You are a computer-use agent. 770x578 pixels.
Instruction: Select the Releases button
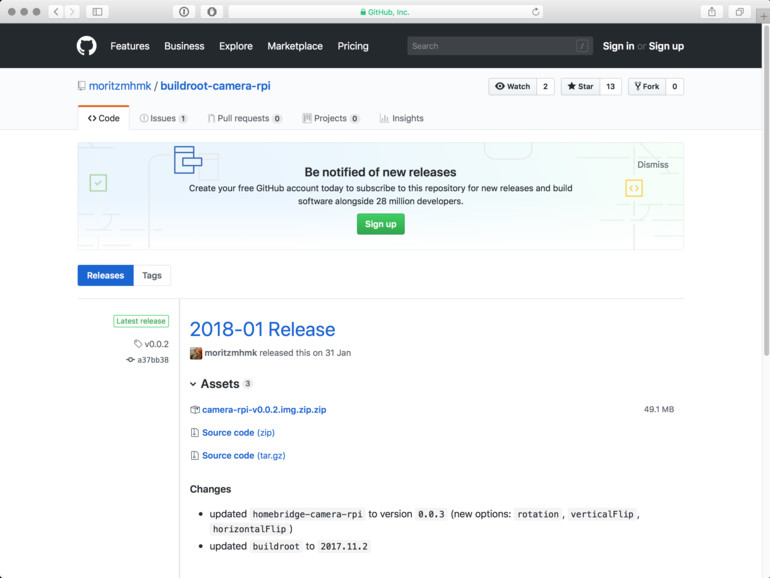106,275
